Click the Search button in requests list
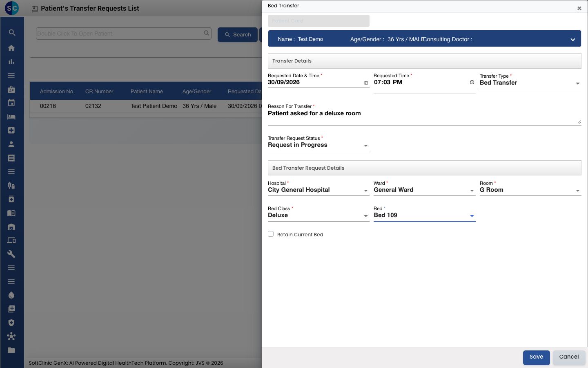588x368 pixels. [x=238, y=35]
